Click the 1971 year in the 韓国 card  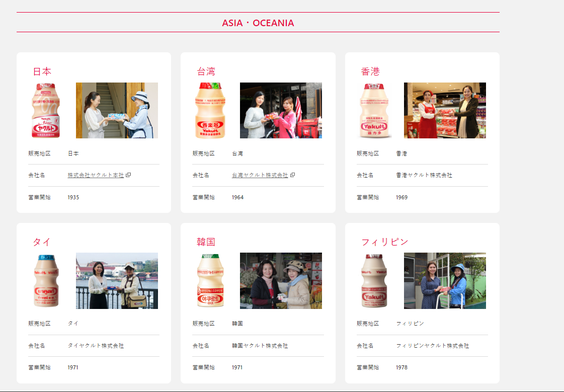click(237, 367)
